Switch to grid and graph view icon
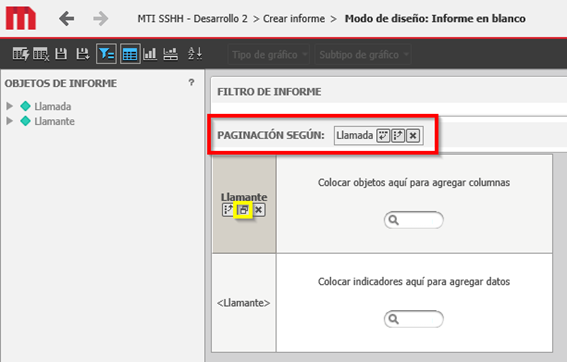The height and width of the screenshot is (362, 567). coord(170,54)
